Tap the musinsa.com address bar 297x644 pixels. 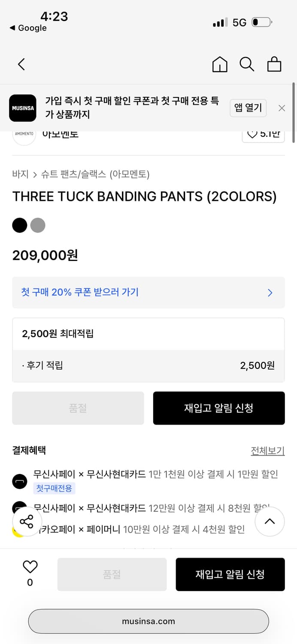click(x=148, y=621)
